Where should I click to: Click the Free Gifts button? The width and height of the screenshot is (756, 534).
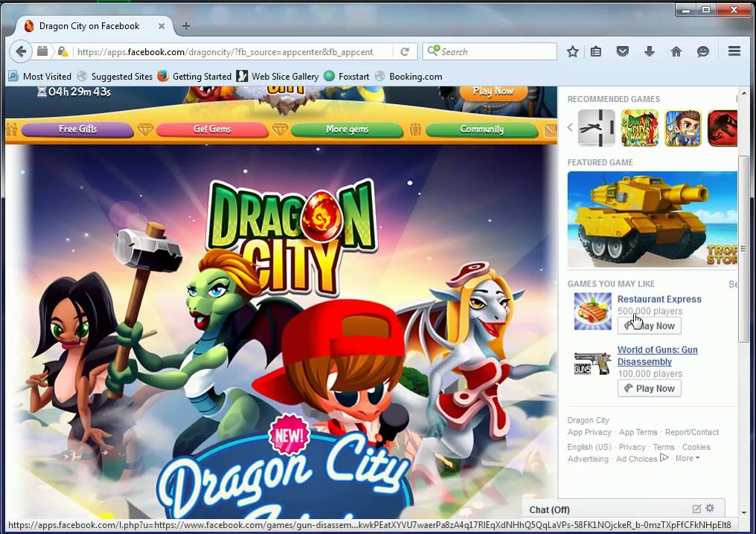pos(77,129)
